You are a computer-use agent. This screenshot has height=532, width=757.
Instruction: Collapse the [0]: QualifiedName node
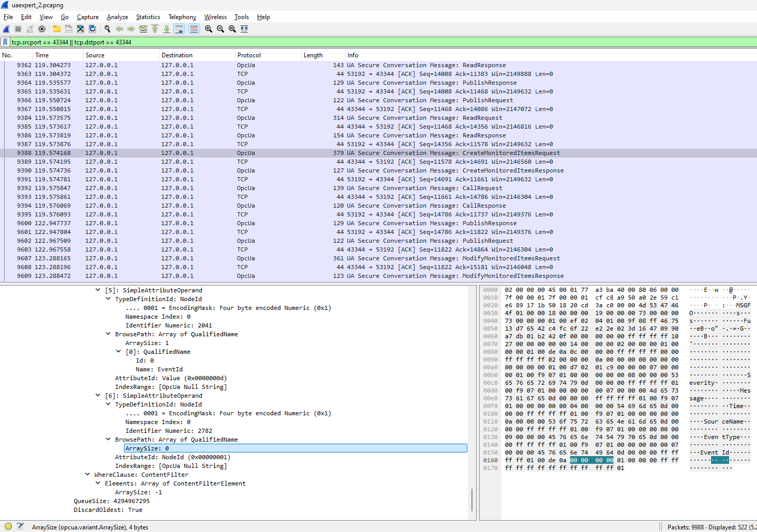click(119, 352)
